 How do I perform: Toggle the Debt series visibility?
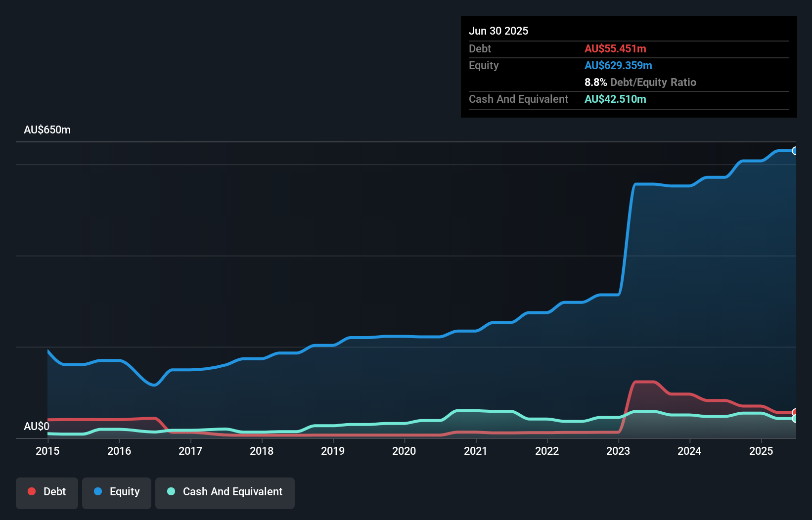[x=47, y=493]
